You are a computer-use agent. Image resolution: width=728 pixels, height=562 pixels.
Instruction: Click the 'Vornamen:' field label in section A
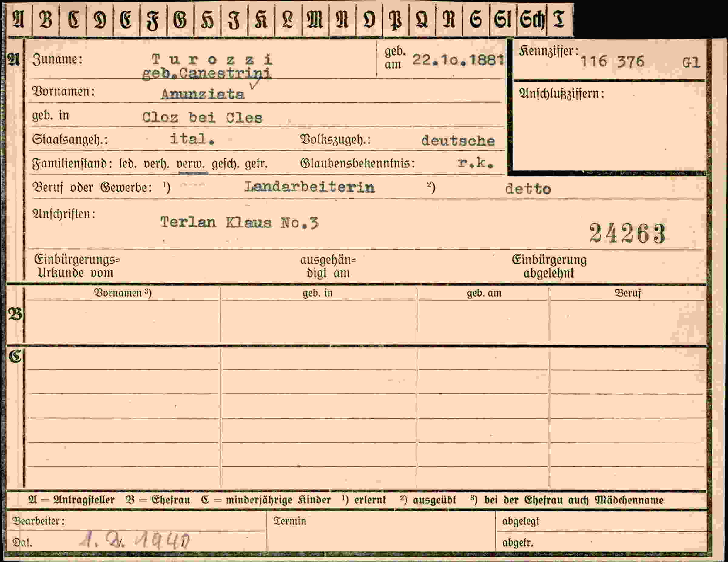click(64, 91)
